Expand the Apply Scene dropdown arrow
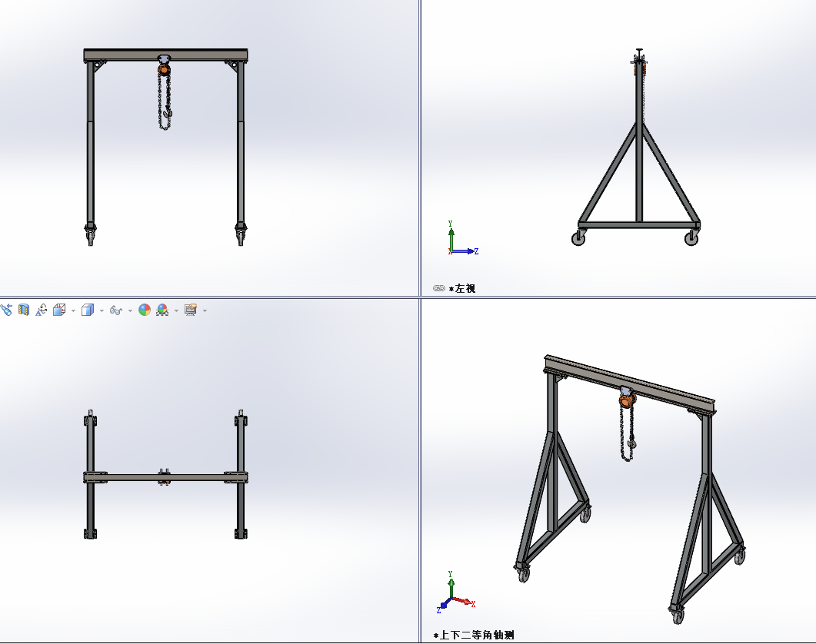Viewport: 816px width, 644px height. pyautogui.click(x=176, y=310)
